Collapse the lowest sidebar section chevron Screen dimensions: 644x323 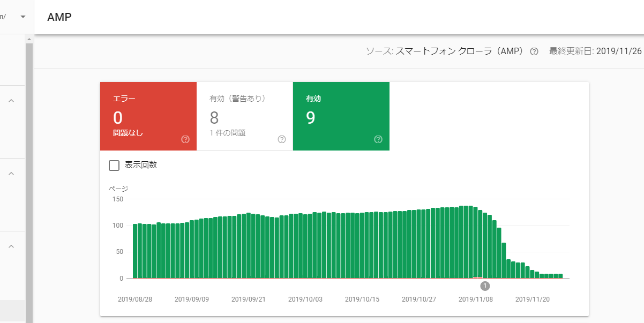[x=11, y=246]
